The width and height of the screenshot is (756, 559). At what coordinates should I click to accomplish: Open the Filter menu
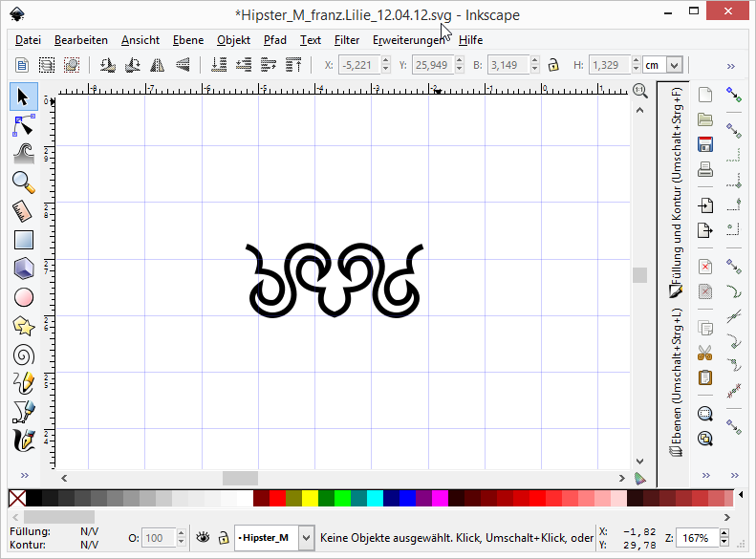click(x=347, y=40)
